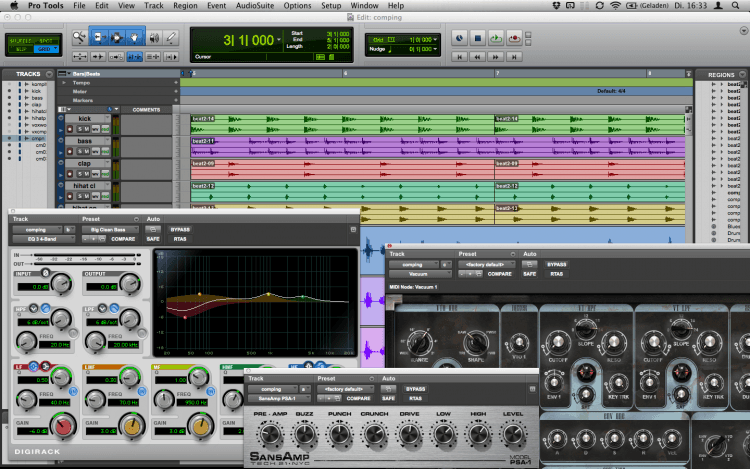Click the Play transport button

496,38
